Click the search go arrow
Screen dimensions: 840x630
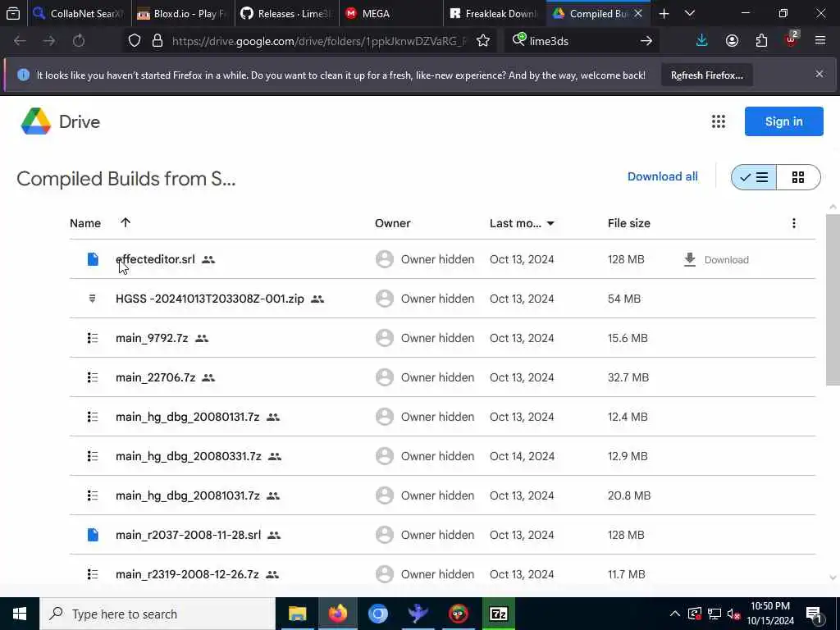pos(646,41)
